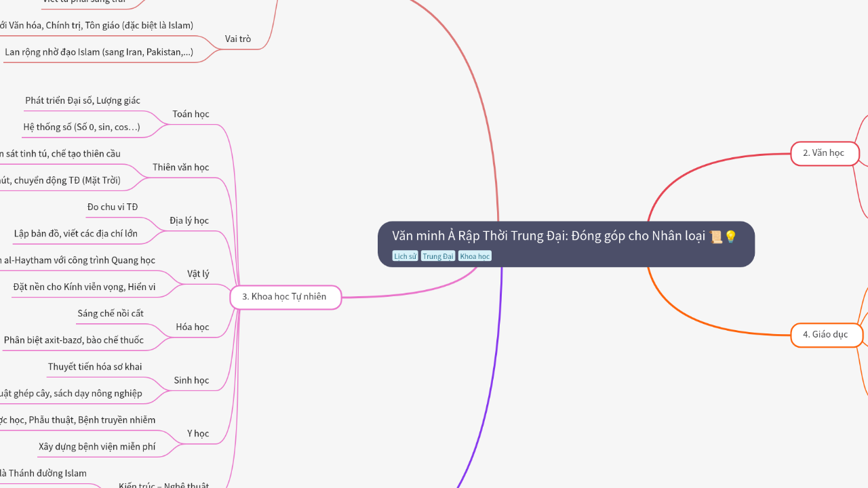Select the 'Vật lý' subtopic

(198, 274)
